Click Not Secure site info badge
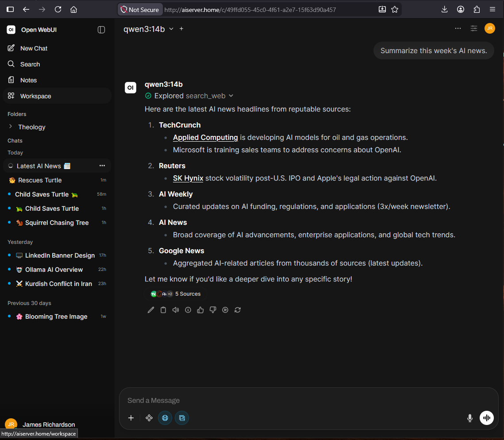 pyautogui.click(x=140, y=10)
